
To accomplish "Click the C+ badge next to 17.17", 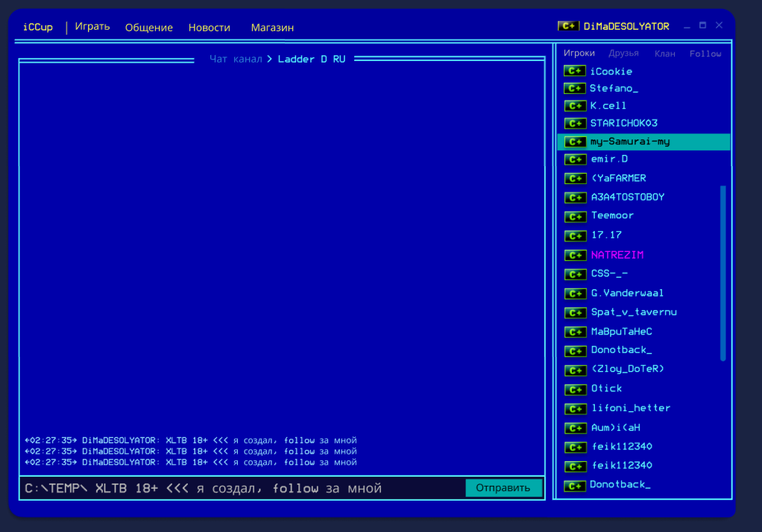I will tap(575, 235).
